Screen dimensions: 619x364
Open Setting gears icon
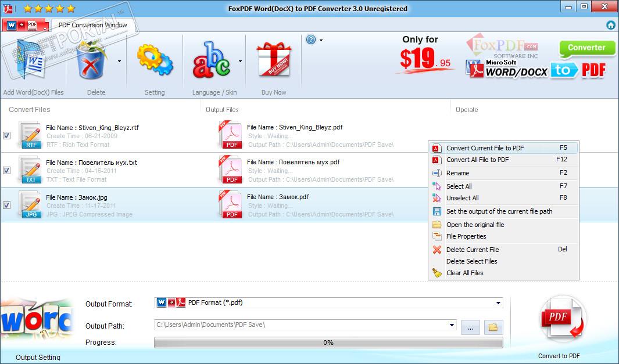pyautogui.click(x=155, y=59)
